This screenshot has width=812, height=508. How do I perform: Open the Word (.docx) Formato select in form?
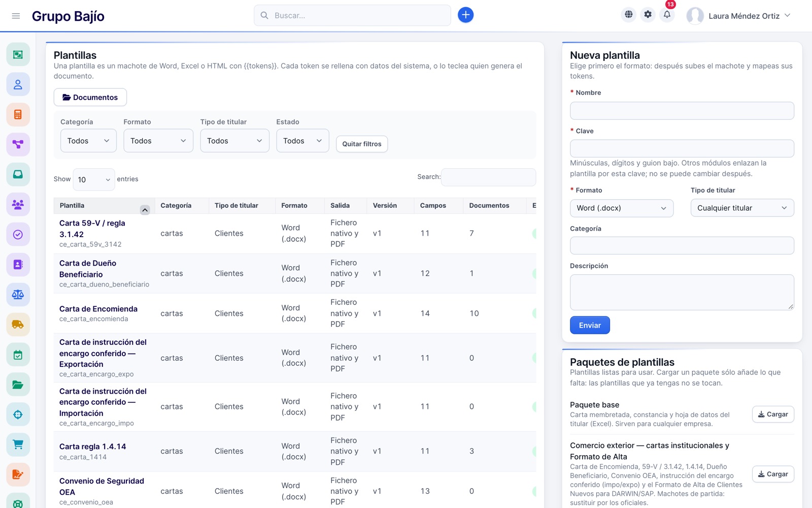[x=622, y=208]
